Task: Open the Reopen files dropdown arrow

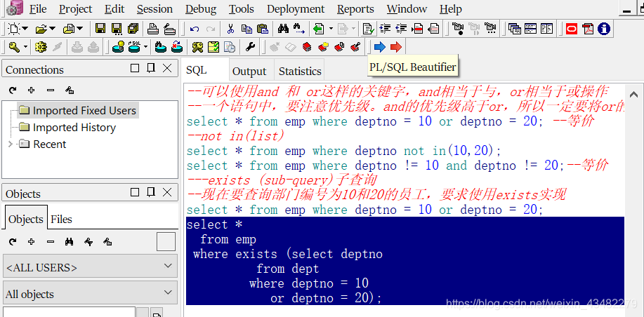Action: 79,29
